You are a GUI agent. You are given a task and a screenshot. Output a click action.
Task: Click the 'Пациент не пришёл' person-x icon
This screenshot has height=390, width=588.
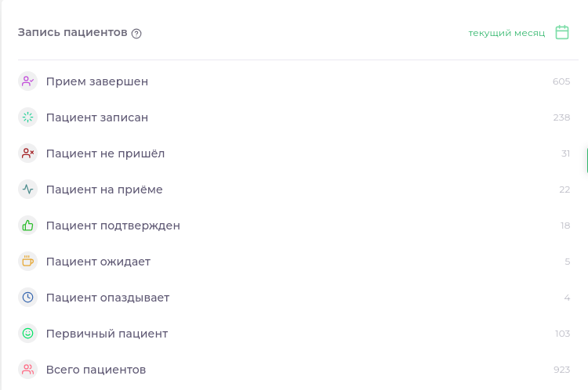[28, 153]
